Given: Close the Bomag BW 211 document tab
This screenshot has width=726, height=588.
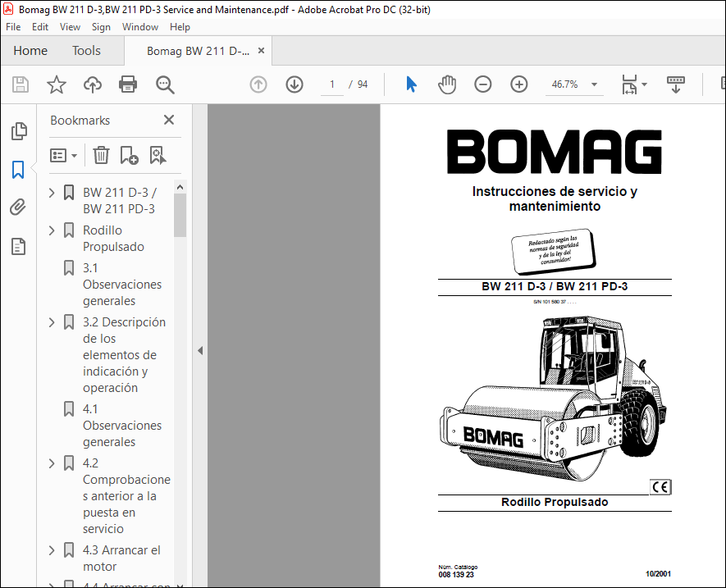Looking at the screenshot, I should tap(261, 51).
